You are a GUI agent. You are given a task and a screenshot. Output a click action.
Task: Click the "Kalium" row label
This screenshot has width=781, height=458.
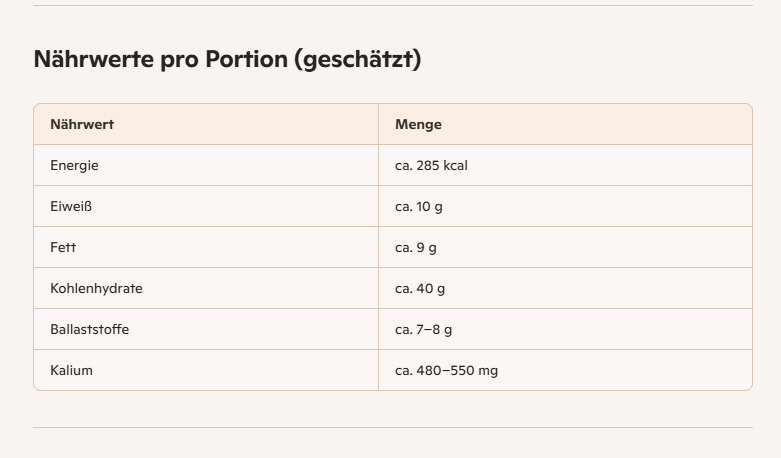tap(71, 371)
